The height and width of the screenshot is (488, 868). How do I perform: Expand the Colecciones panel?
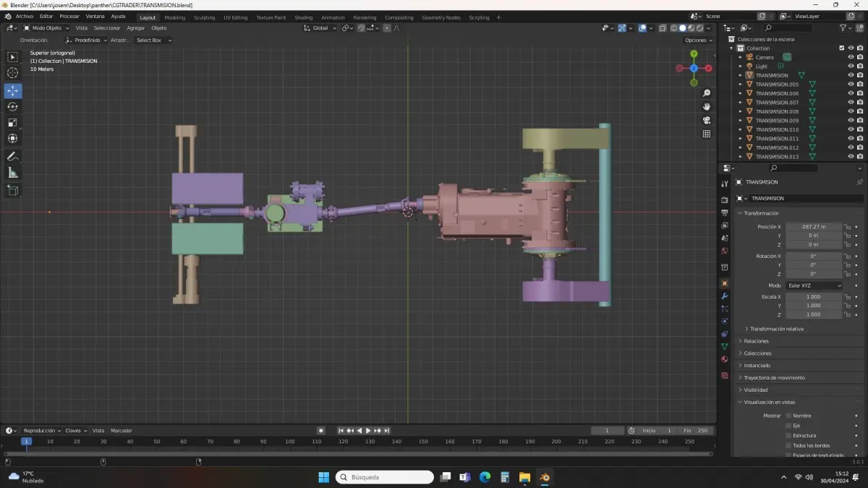[757, 354]
